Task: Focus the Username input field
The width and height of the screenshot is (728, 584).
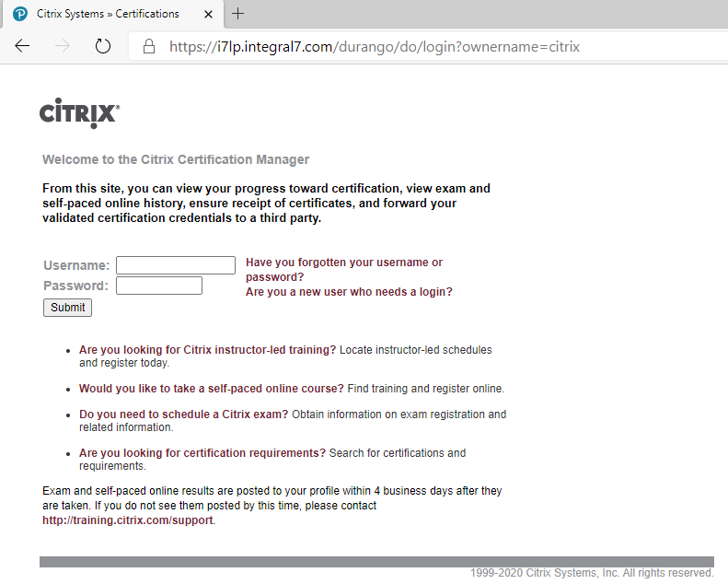Action: 175,265
